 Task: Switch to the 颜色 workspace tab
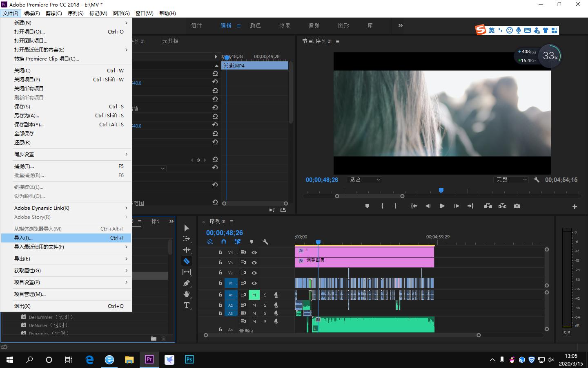pyautogui.click(x=255, y=25)
